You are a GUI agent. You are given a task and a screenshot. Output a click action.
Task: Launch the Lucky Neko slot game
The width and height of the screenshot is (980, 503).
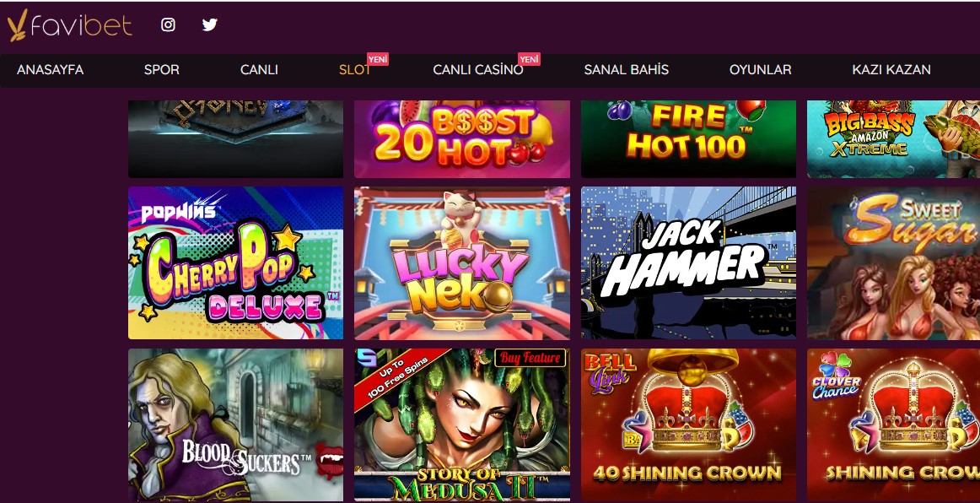[x=462, y=262]
